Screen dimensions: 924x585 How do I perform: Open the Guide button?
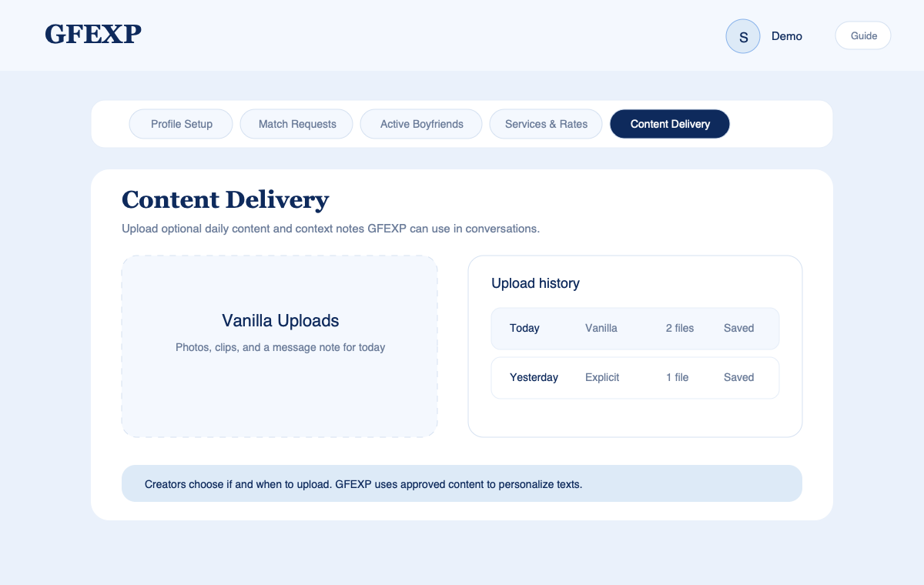click(863, 36)
